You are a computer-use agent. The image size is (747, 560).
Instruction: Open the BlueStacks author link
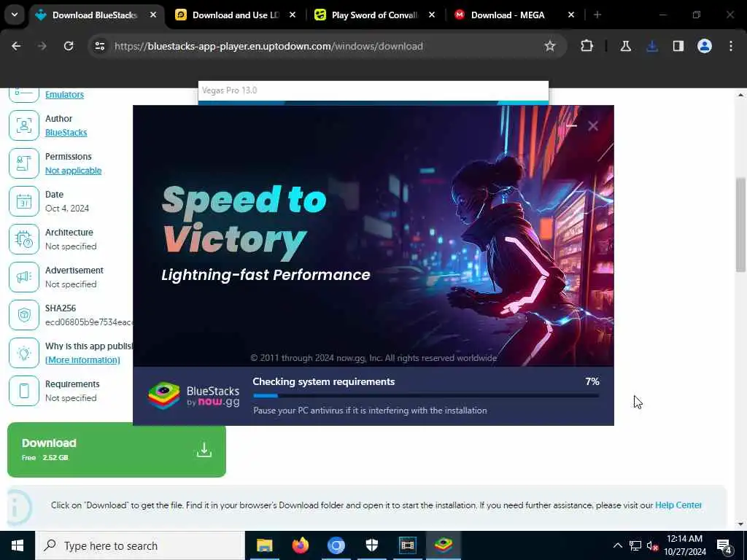point(66,133)
